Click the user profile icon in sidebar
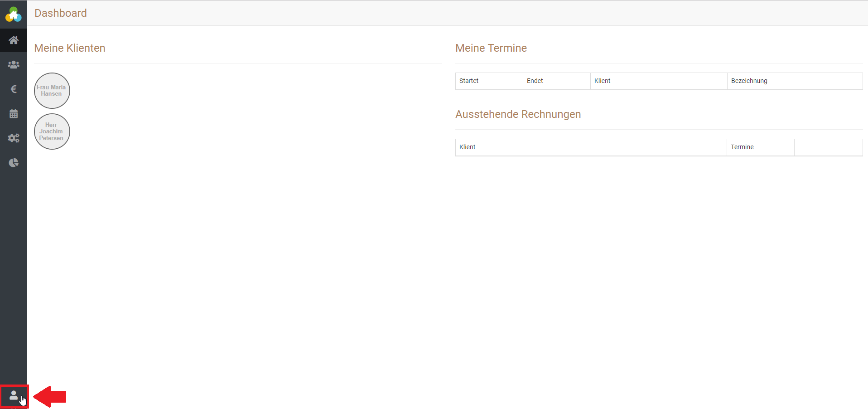Viewport: 868px width, 409px height. [x=14, y=396]
